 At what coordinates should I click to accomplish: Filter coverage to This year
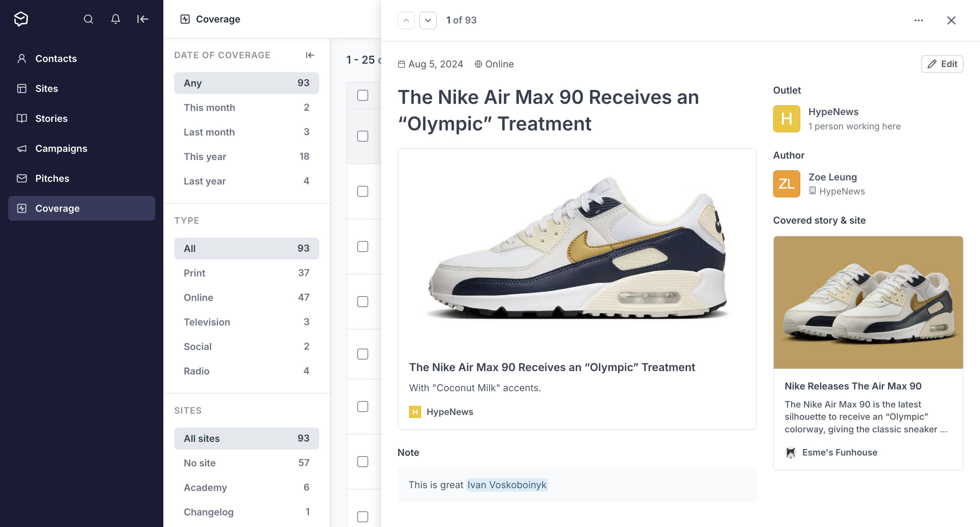coord(246,157)
